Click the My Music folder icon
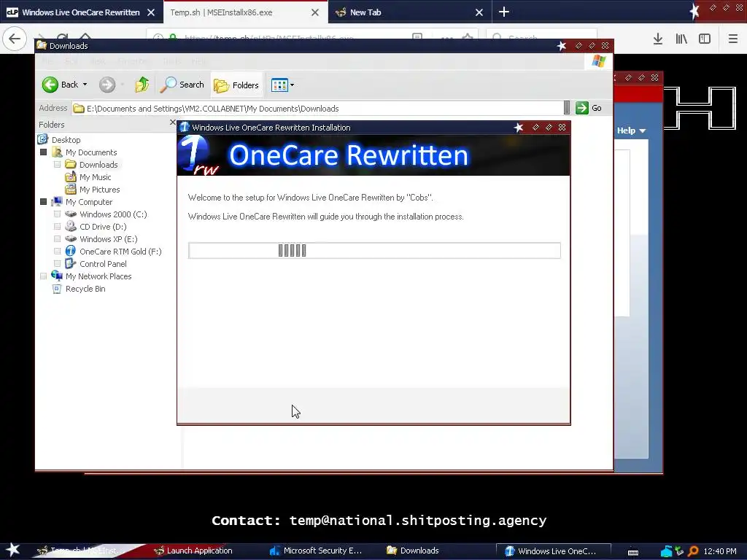 pyautogui.click(x=71, y=176)
